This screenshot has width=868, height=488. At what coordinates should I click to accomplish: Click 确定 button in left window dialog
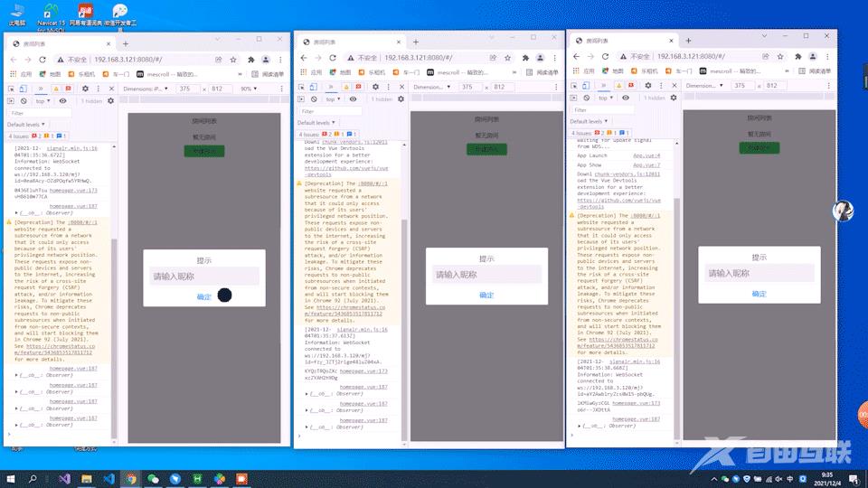point(203,297)
